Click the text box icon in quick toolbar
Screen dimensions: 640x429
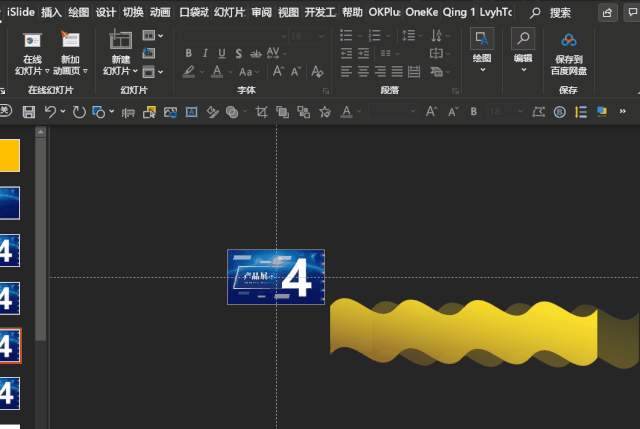point(191,112)
